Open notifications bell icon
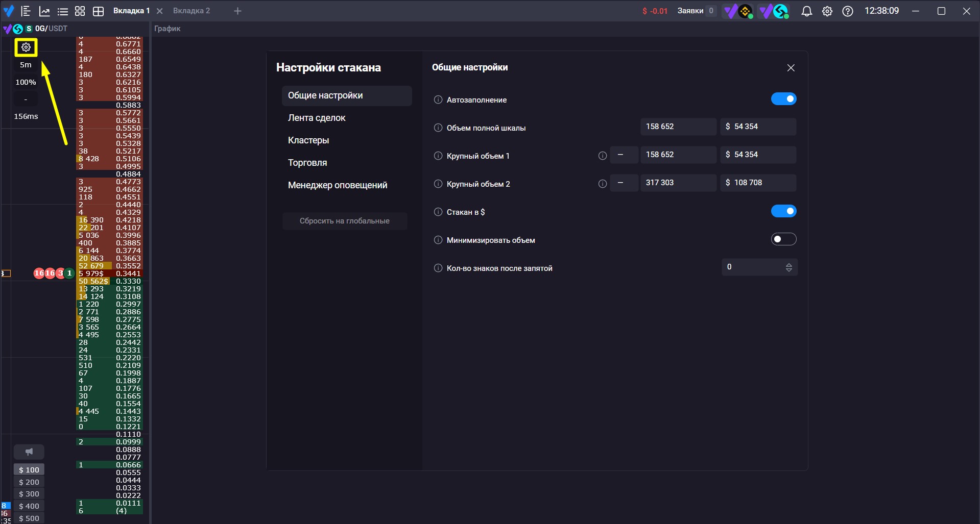Image resolution: width=980 pixels, height=524 pixels. tap(807, 11)
